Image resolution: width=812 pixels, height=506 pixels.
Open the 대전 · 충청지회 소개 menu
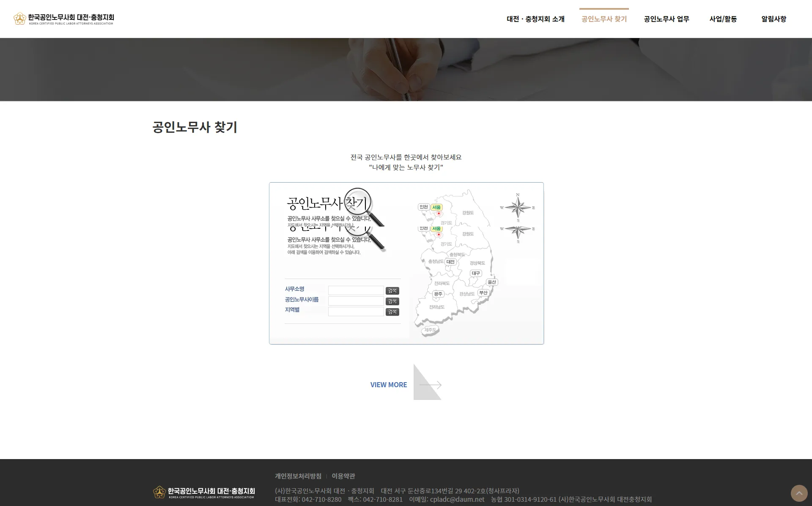click(535, 19)
